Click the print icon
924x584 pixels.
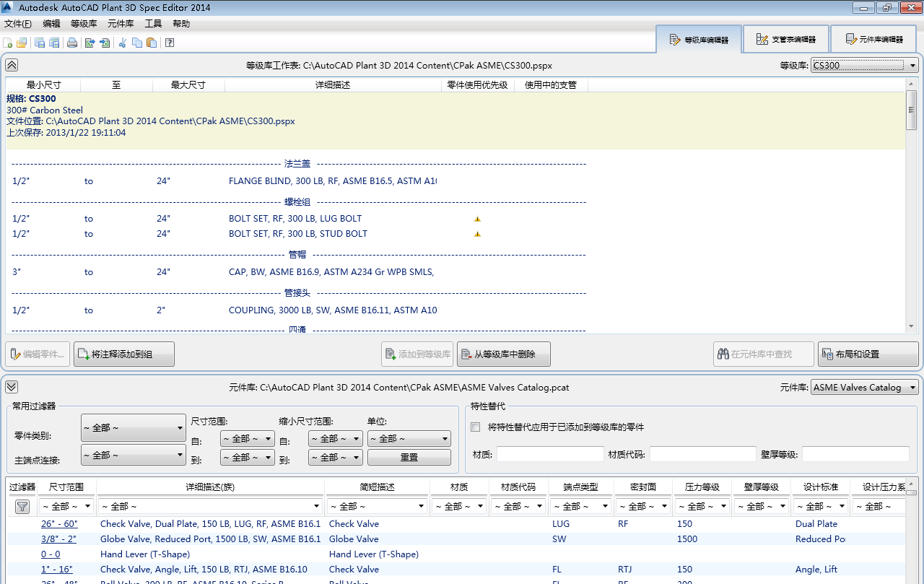point(72,43)
